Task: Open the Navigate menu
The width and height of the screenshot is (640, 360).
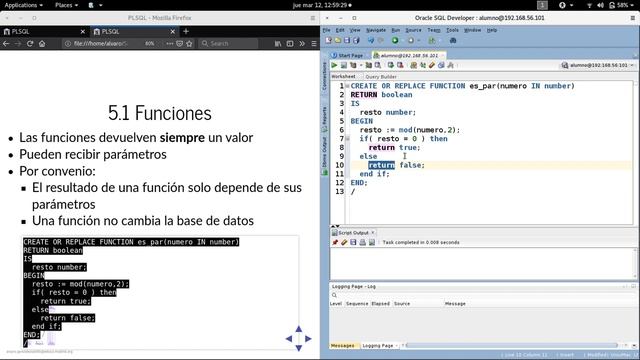Action: [x=376, y=30]
